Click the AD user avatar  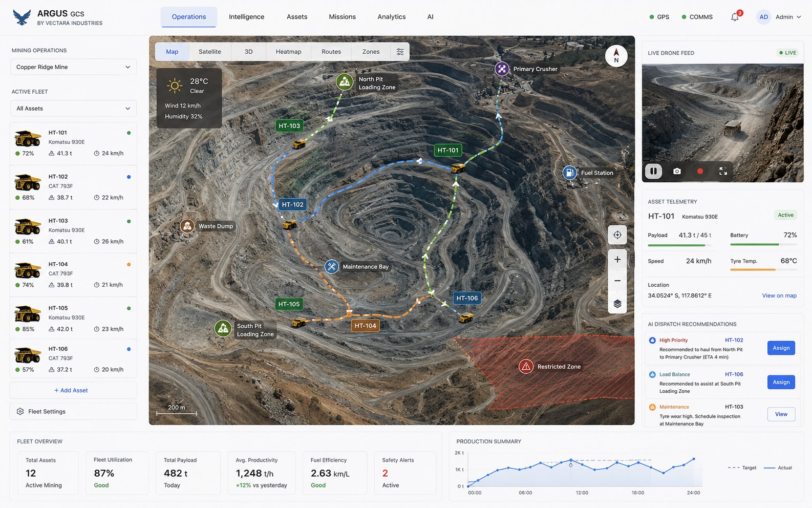tap(763, 17)
